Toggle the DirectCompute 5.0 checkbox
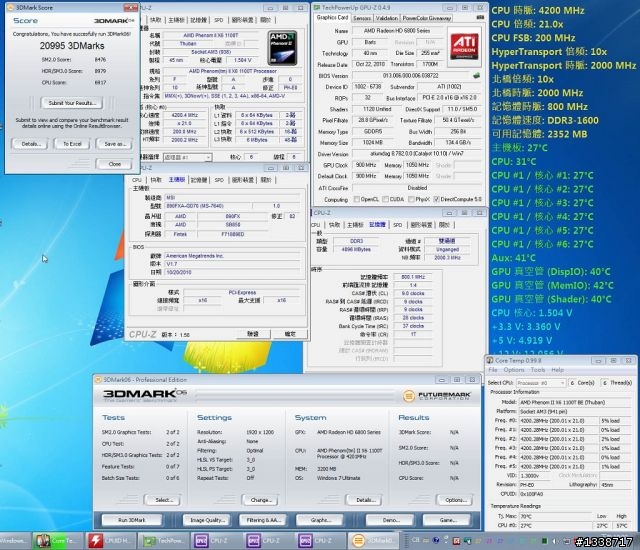The height and width of the screenshot is (550, 640). [436, 199]
